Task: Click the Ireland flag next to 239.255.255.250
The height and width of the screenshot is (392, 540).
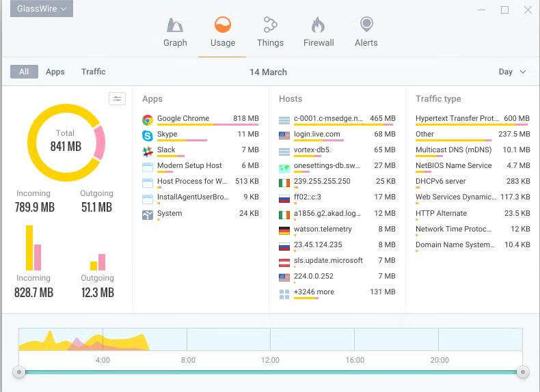Action: [x=284, y=182]
